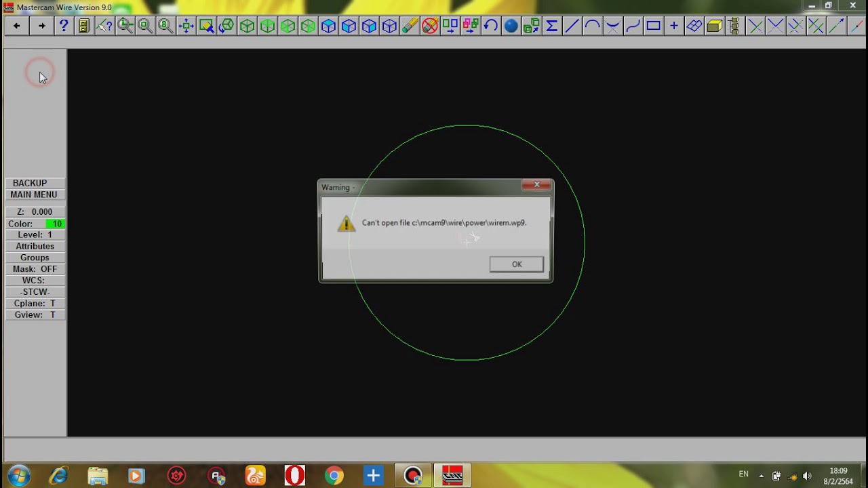Select the Delete eraser pencil tool
Viewport: 868px width, 488px height.
(410, 26)
